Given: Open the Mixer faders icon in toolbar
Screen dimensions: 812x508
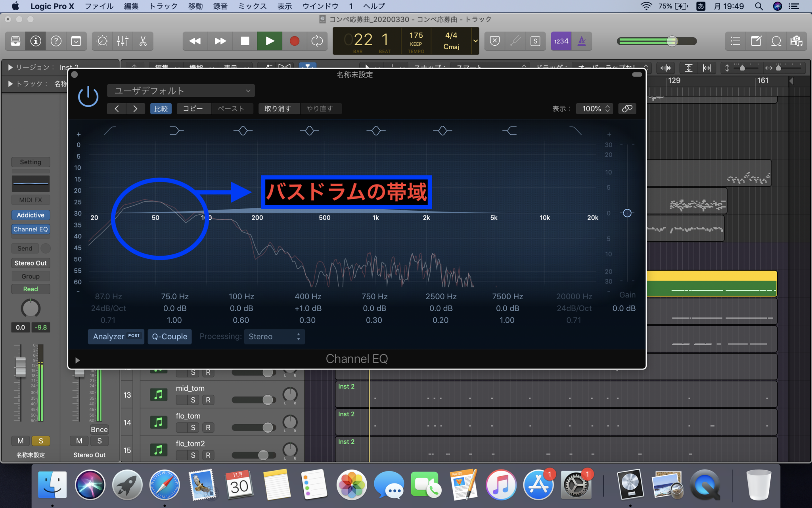Looking at the screenshot, I should [123, 41].
